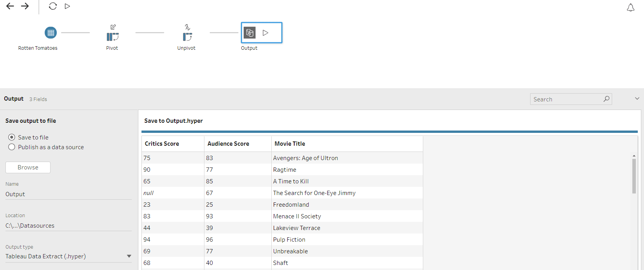Click The Search for One-Eye Jimmy cell

pyautogui.click(x=347, y=193)
